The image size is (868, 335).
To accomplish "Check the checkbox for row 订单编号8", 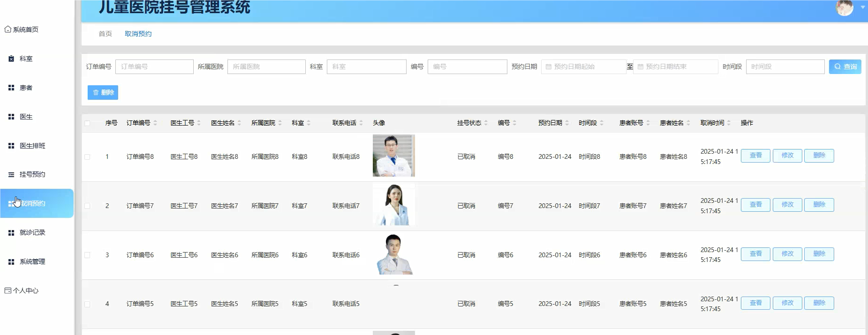I will pos(87,157).
